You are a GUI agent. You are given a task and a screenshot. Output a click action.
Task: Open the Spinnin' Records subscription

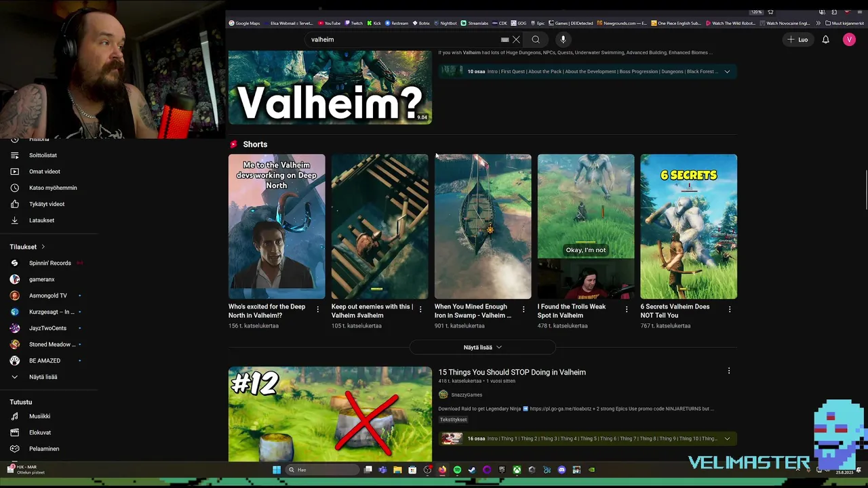(x=49, y=263)
